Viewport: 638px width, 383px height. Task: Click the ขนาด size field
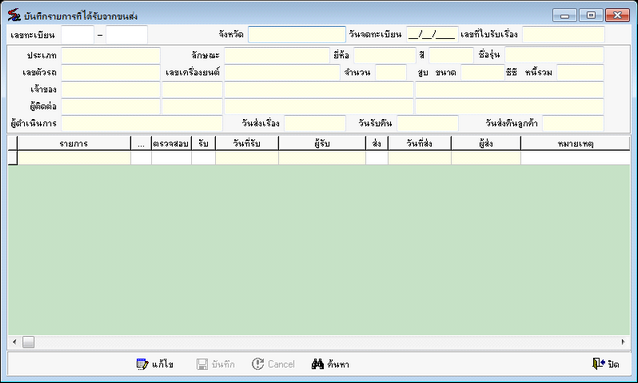point(483,72)
